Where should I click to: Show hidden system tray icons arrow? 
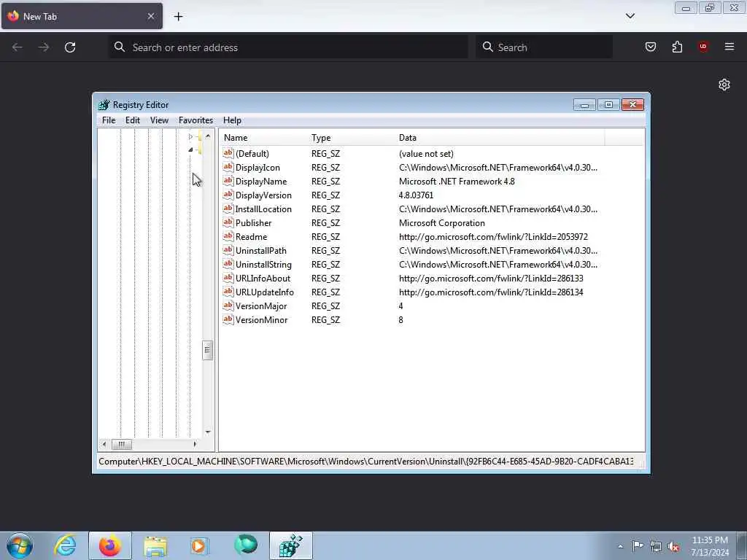(620, 546)
